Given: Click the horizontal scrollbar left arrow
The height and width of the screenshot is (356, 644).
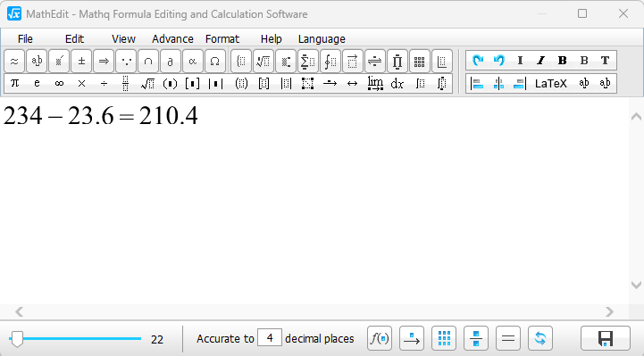Looking at the screenshot, I should tap(19, 312).
